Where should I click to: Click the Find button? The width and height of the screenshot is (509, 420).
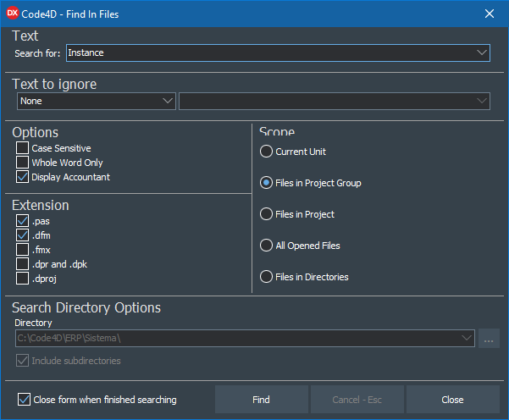click(x=261, y=400)
